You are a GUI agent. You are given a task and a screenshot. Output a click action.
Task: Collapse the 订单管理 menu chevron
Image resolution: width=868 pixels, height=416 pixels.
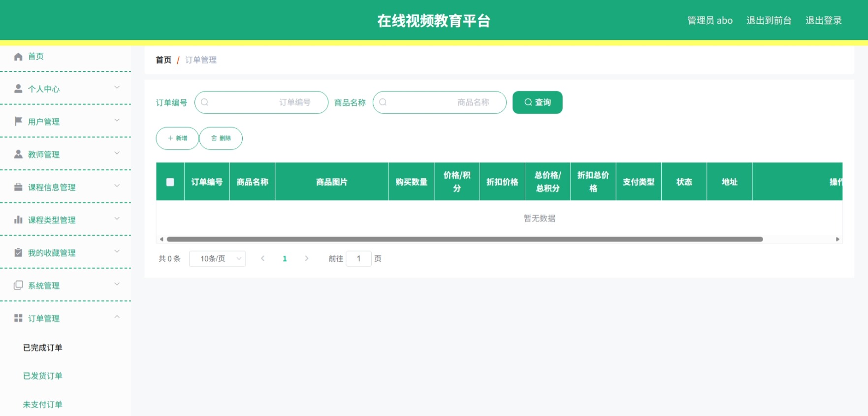pyautogui.click(x=117, y=317)
